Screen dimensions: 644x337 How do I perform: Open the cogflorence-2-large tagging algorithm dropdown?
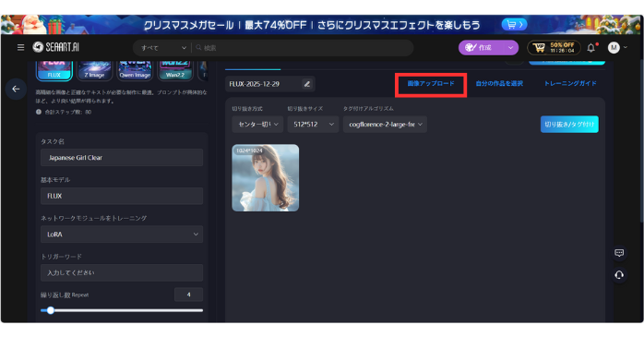click(x=386, y=124)
